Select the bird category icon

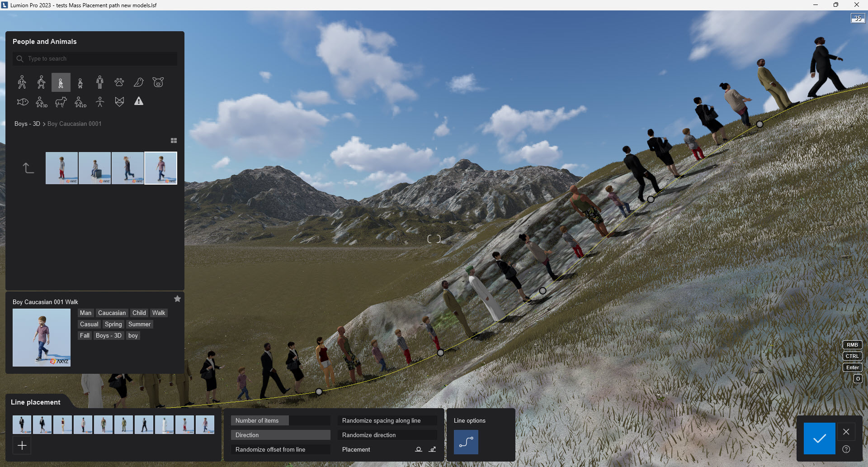click(x=138, y=82)
